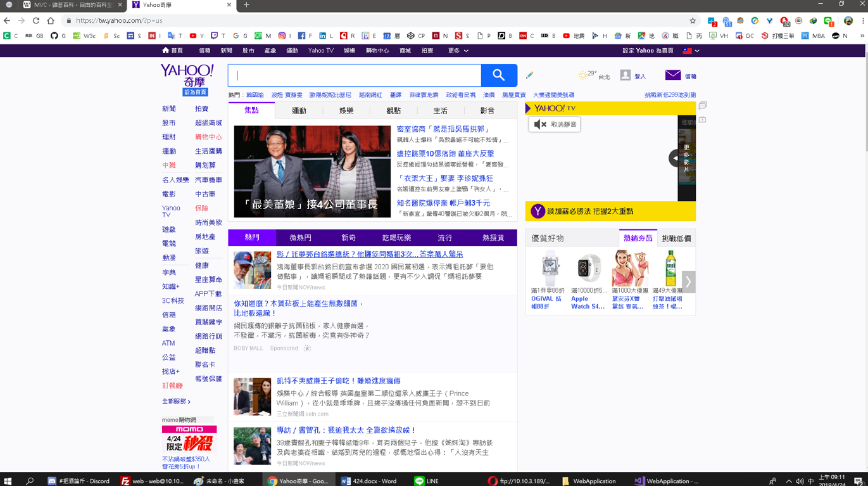Open a new browser tab with plus
This screenshot has width=868, height=486.
[246, 5]
